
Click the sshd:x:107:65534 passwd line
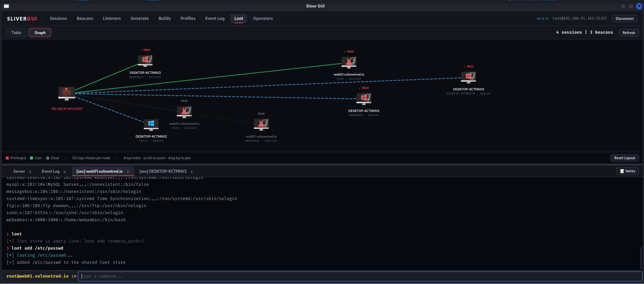point(65,213)
